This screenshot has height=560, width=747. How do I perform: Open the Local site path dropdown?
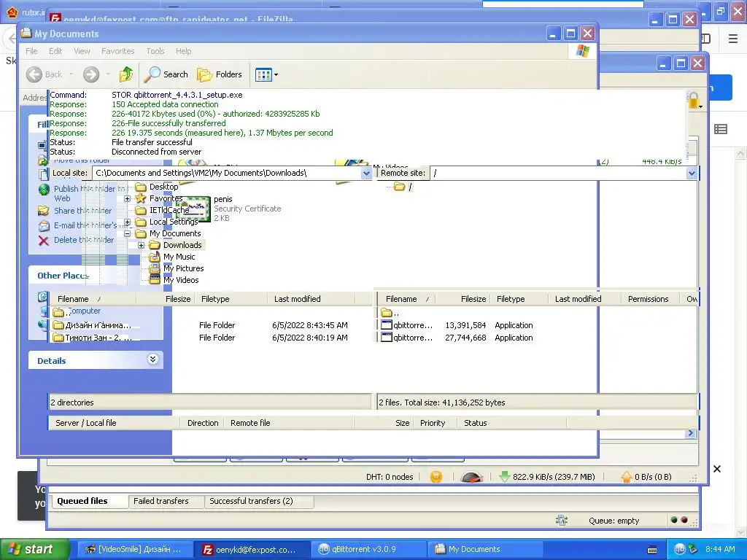click(x=366, y=173)
